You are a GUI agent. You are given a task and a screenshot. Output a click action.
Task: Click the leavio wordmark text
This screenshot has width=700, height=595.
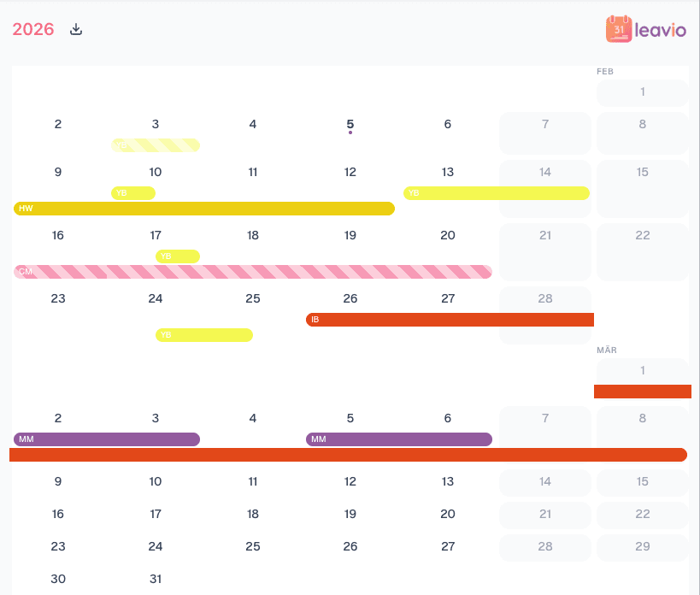click(659, 30)
